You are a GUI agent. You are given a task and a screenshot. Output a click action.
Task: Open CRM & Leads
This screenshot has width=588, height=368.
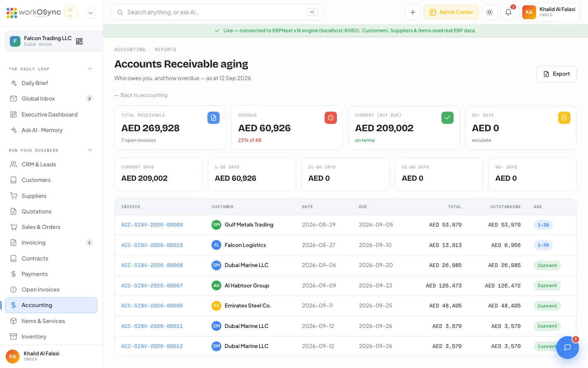click(51, 164)
